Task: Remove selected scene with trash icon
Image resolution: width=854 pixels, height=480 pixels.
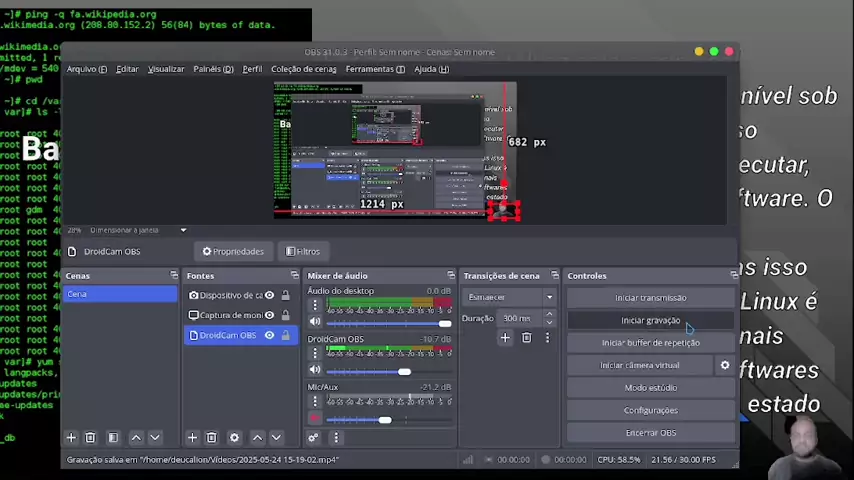Action: click(90, 438)
